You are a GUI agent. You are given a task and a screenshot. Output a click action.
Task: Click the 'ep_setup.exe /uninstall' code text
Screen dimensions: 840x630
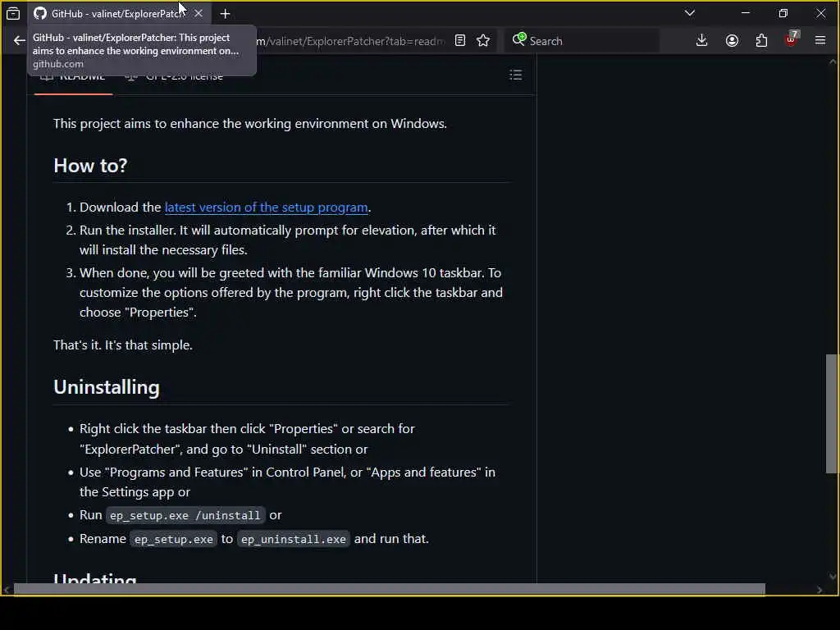tap(185, 515)
